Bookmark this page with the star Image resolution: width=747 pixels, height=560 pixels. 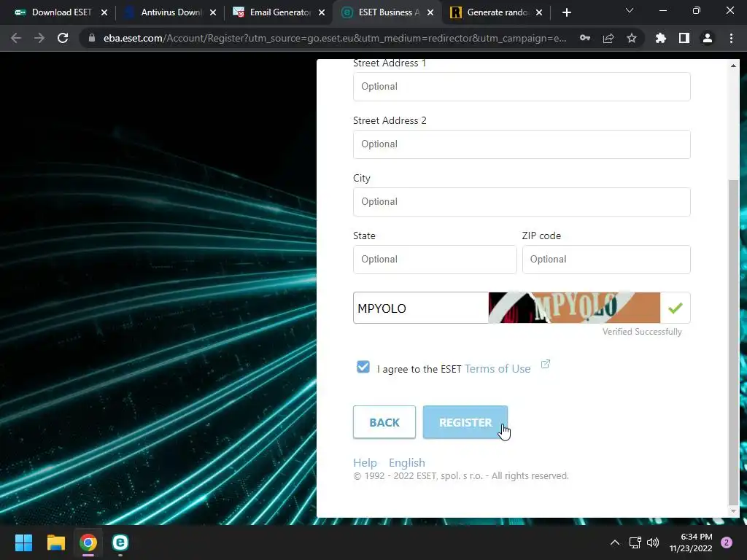[x=632, y=38]
